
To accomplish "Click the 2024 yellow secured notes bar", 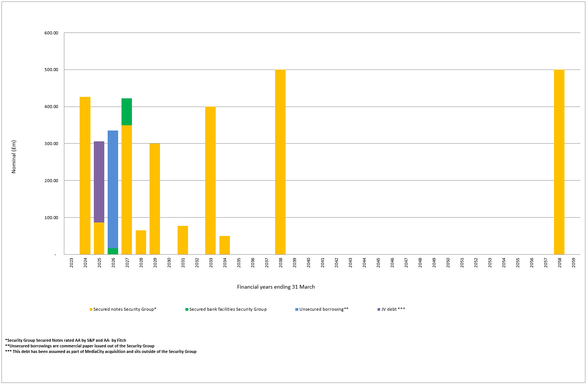I will coord(85,176).
